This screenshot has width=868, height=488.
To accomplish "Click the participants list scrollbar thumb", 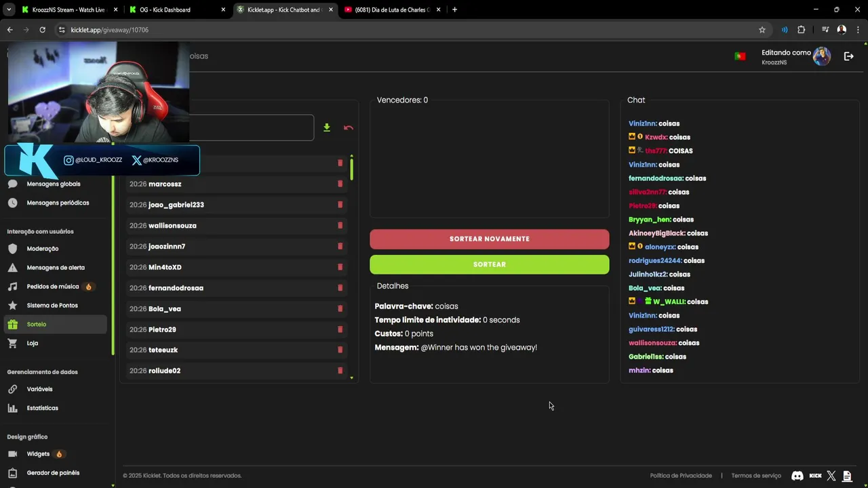I will pos(351,169).
